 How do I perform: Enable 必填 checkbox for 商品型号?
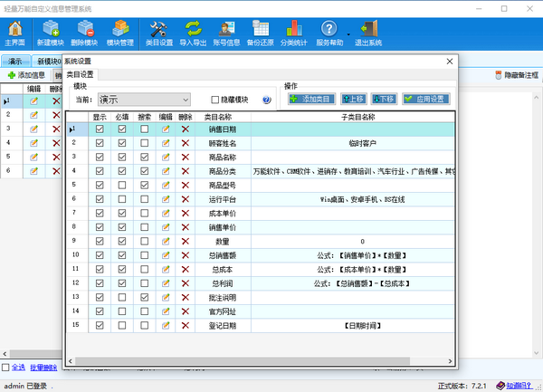click(x=122, y=186)
